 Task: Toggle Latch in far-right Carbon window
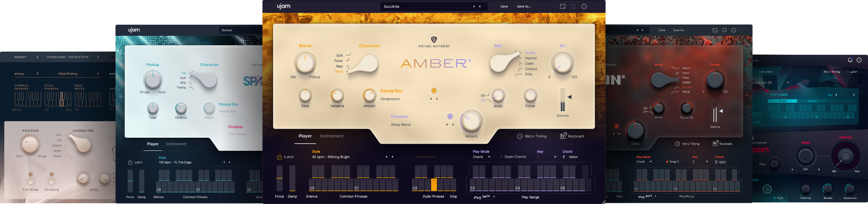point(852,72)
